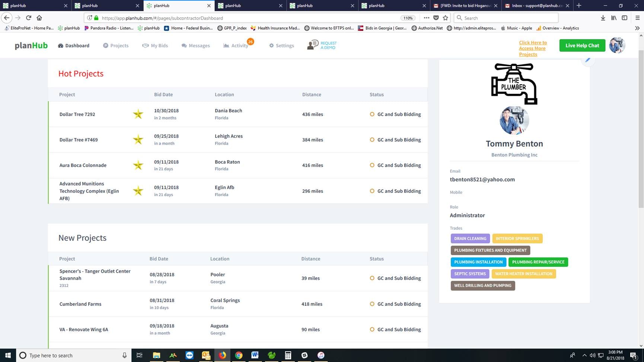Open the Activity menu item

click(x=236, y=45)
